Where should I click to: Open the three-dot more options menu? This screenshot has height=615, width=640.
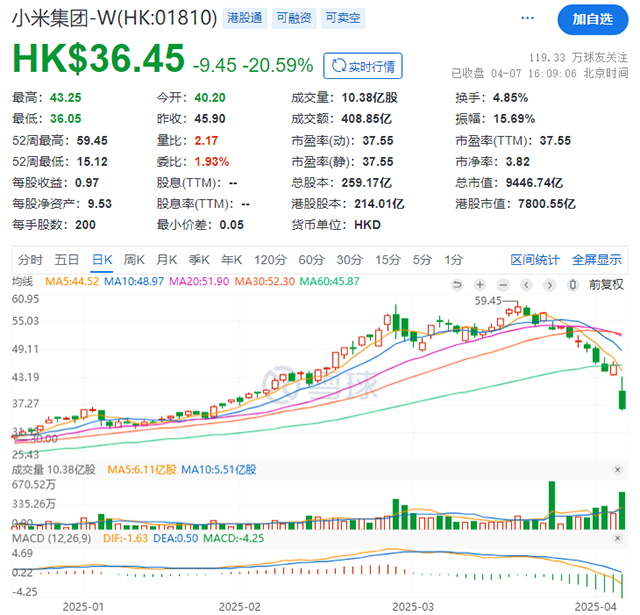click(527, 18)
